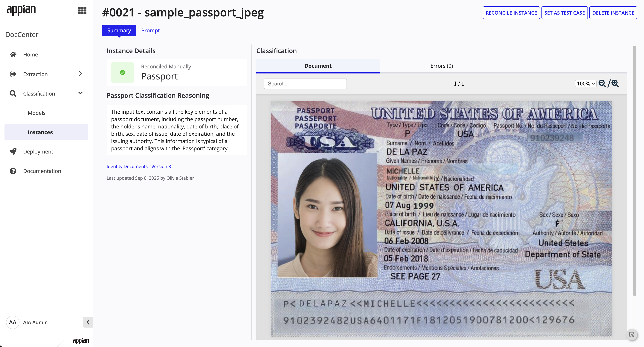Open the Errors (0) tab
644x347 pixels.
pos(442,66)
